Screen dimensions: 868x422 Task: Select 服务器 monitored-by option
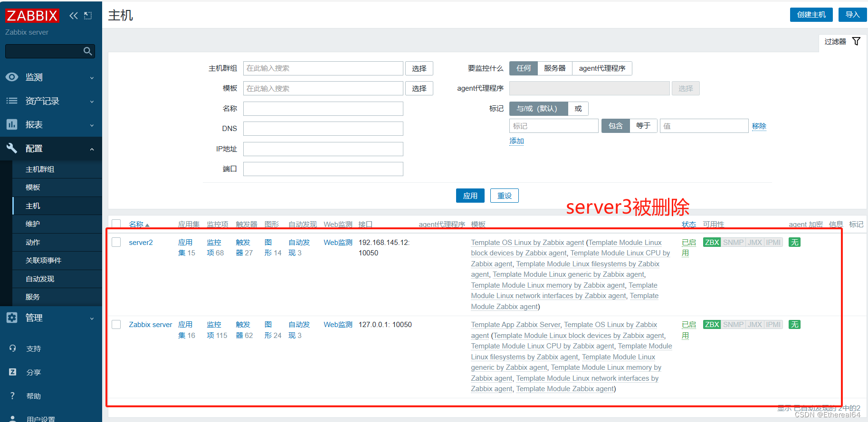[555, 68]
